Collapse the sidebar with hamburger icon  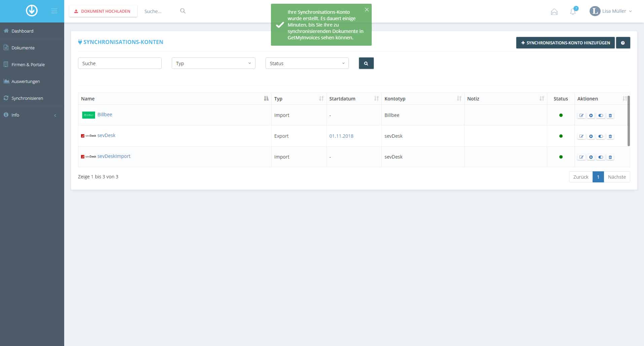pos(54,11)
